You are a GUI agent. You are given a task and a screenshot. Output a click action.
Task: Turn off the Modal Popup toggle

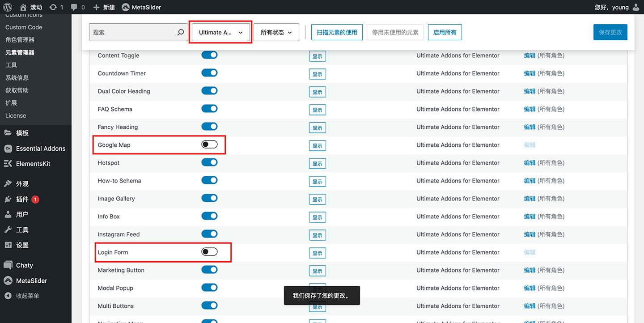[209, 287]
